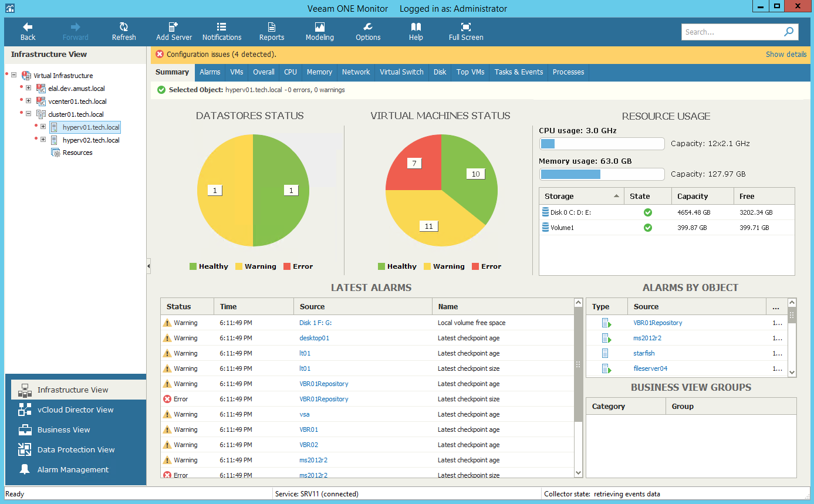Click the Show details link
Screen dimensions: 814x504
point(786,55)
